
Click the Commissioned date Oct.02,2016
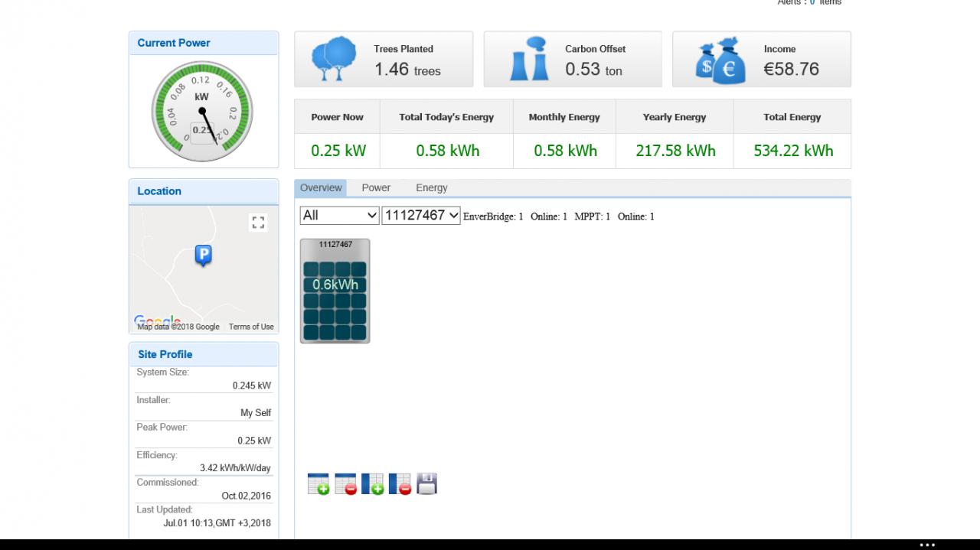(247, 496)
